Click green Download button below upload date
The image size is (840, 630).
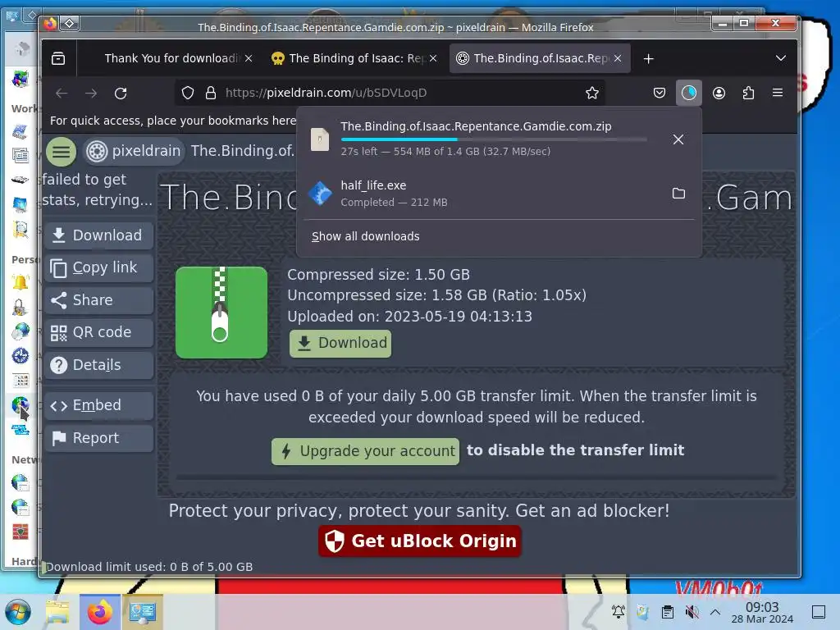pos(340,344)
